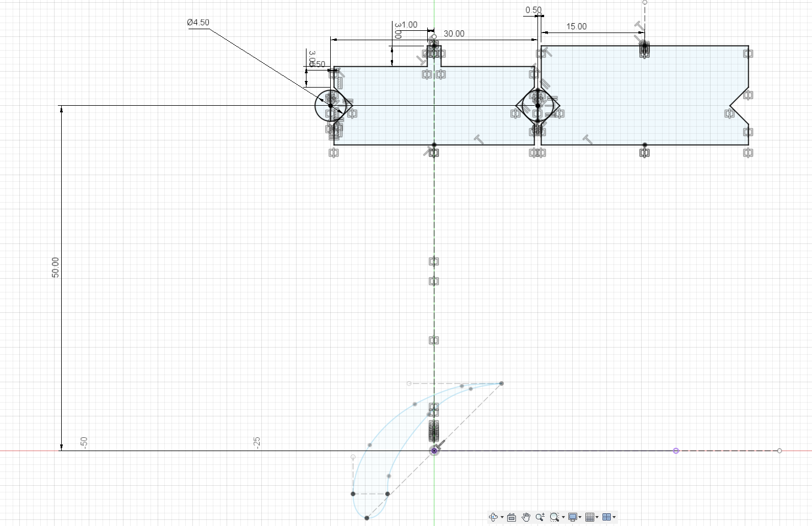Open the Grid and Snaps icon

click(x=590, y=517)
